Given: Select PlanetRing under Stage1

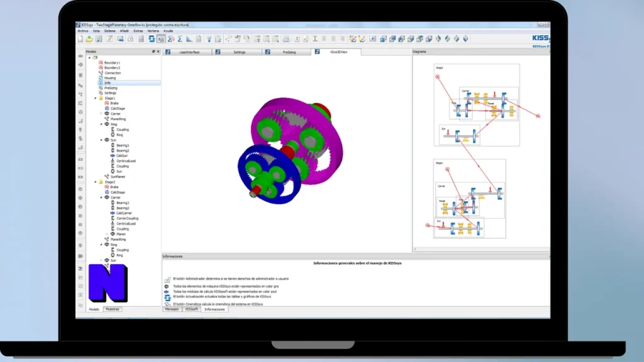Looking at the screenshot, I should tap(118, 119).
